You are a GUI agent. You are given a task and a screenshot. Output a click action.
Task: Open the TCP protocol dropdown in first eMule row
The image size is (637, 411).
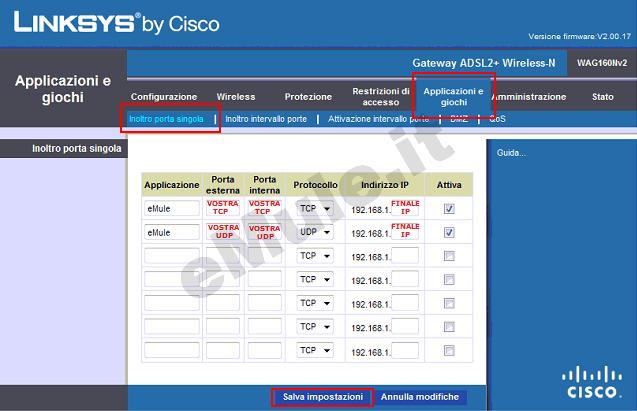pyautogui.click(x=315, y=209)
